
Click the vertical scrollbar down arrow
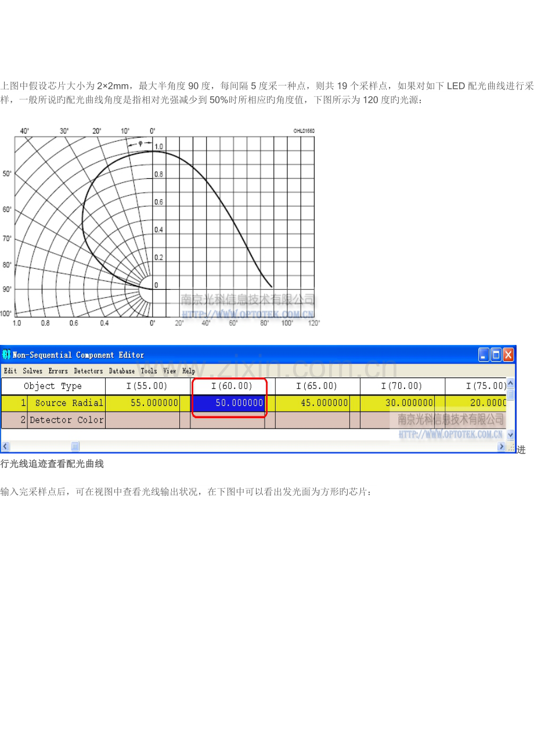(511, 434)
